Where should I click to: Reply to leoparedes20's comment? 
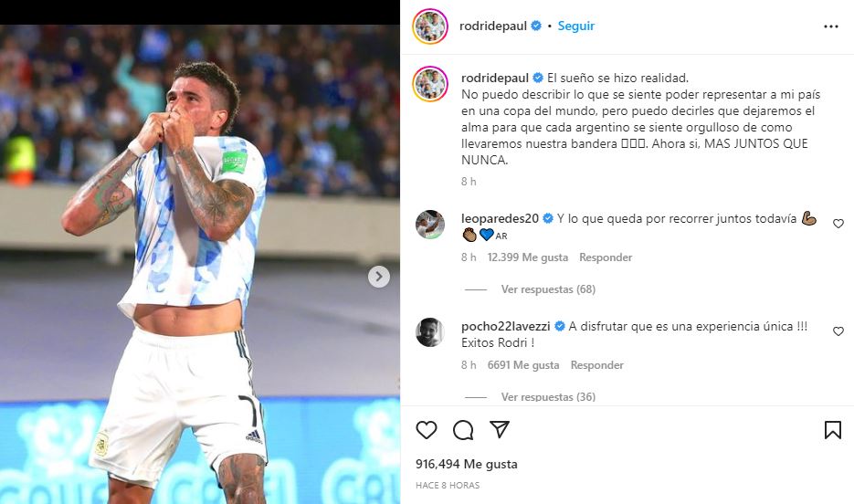(x=606, y=257)
